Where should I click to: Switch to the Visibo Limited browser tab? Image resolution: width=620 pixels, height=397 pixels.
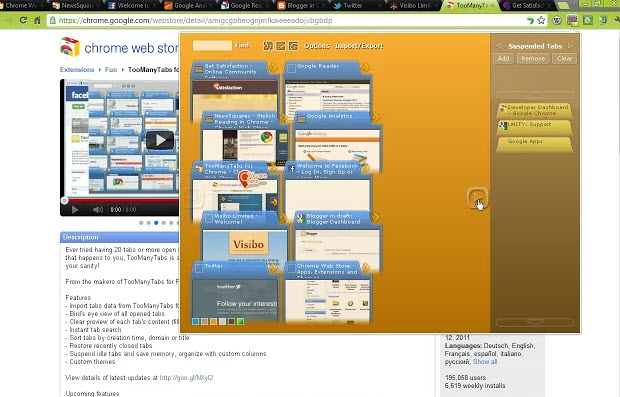pos(413,6)
